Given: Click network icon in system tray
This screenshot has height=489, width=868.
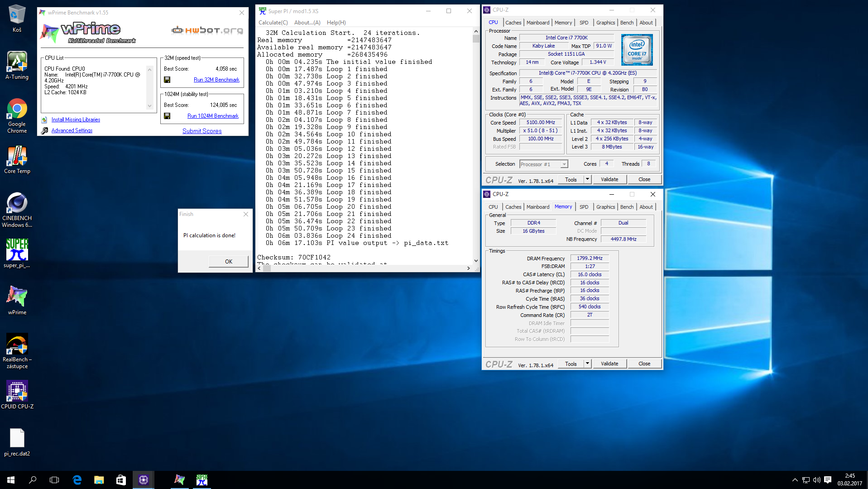Looking at the screenshot, I should click(806, 480).
